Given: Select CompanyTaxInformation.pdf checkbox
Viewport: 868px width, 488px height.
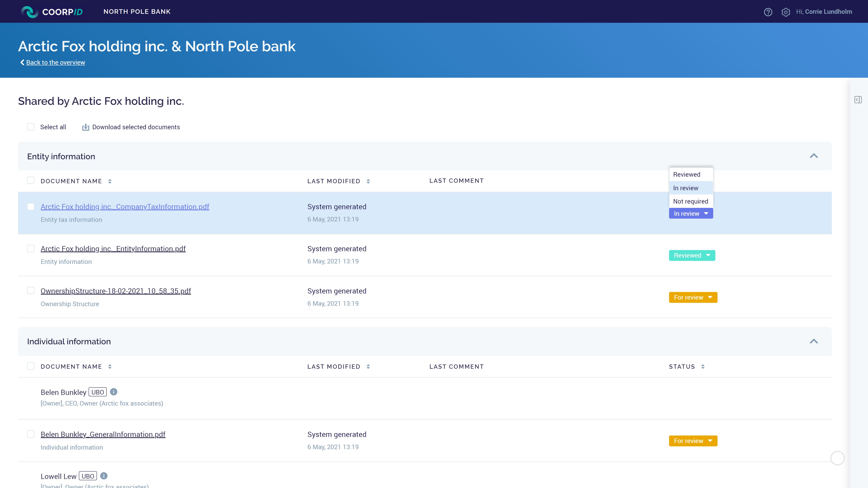Looking at the screenshot, I should point(31,206).
